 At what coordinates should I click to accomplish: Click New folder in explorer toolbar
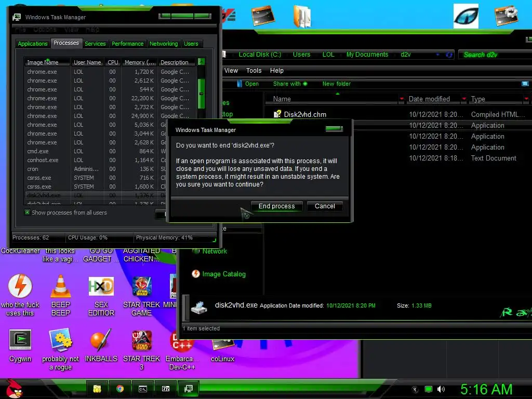(x=337, y=84)
